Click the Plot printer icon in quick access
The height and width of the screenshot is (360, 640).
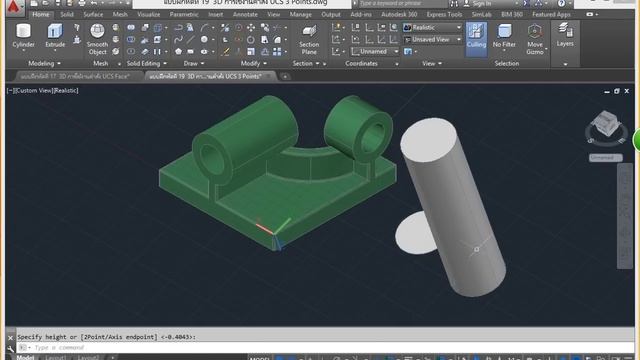tap(82, 3)
